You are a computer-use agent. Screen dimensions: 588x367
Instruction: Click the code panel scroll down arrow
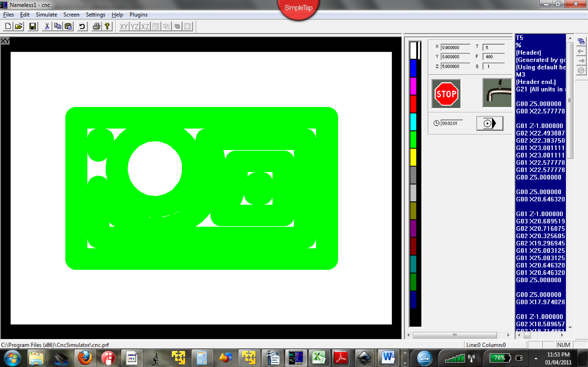pyautogui.click(x=570, y=328)
